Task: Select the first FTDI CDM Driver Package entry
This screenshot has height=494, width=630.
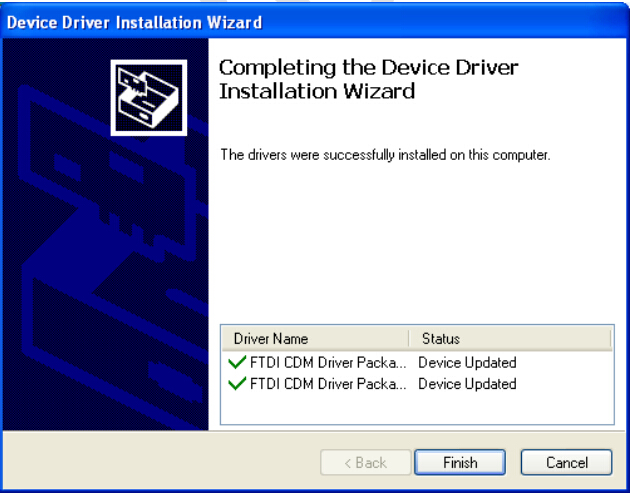Action: coord(328,363)
